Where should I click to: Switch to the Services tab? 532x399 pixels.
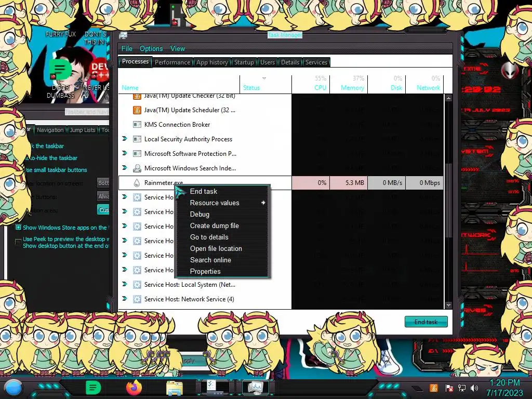[x=316, y=62]
